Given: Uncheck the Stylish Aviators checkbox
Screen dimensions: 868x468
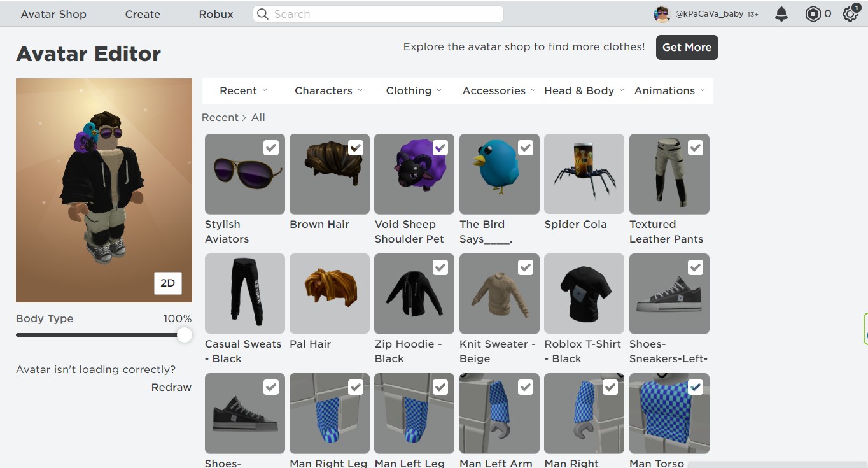Looking at the screenshot, I should [x=271, y=148].
